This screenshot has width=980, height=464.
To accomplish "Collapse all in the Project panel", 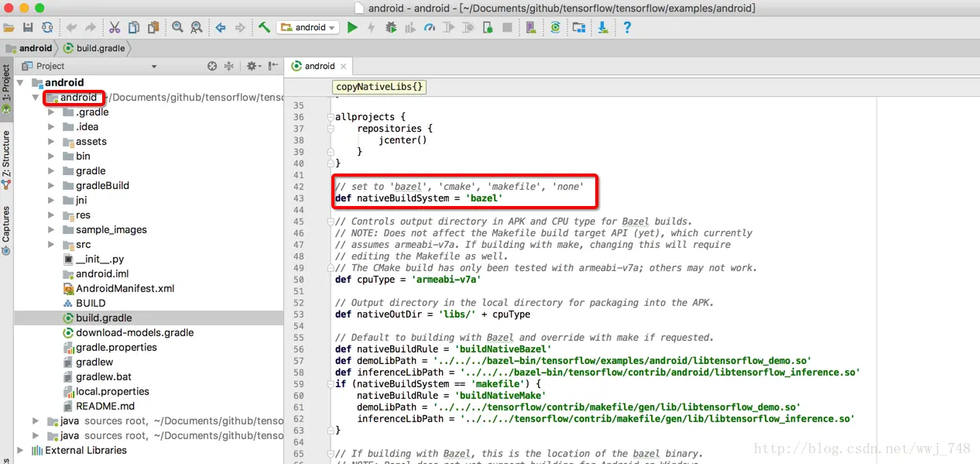I will click(229, 67).
